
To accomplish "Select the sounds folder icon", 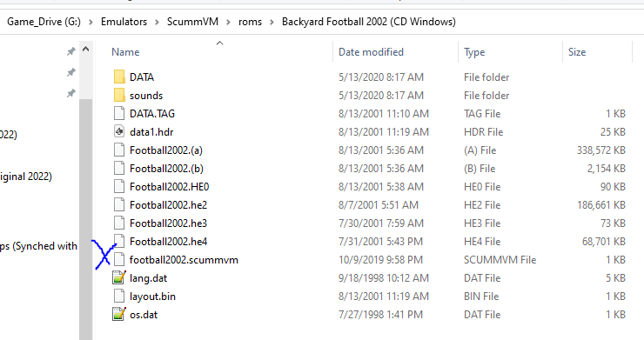I will coord(119,96).
